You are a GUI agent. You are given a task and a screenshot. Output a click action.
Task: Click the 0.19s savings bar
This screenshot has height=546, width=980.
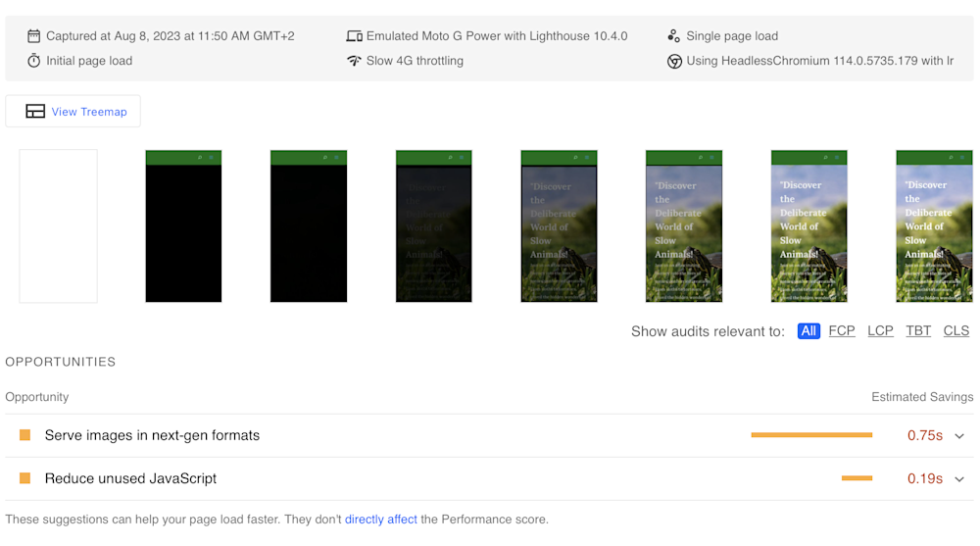(857, 477)
